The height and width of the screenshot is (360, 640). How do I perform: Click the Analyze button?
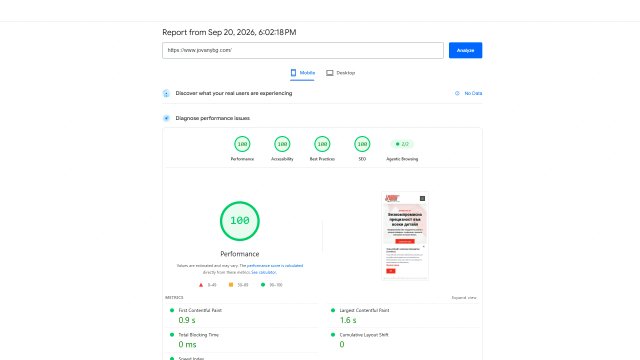[465, 50]
